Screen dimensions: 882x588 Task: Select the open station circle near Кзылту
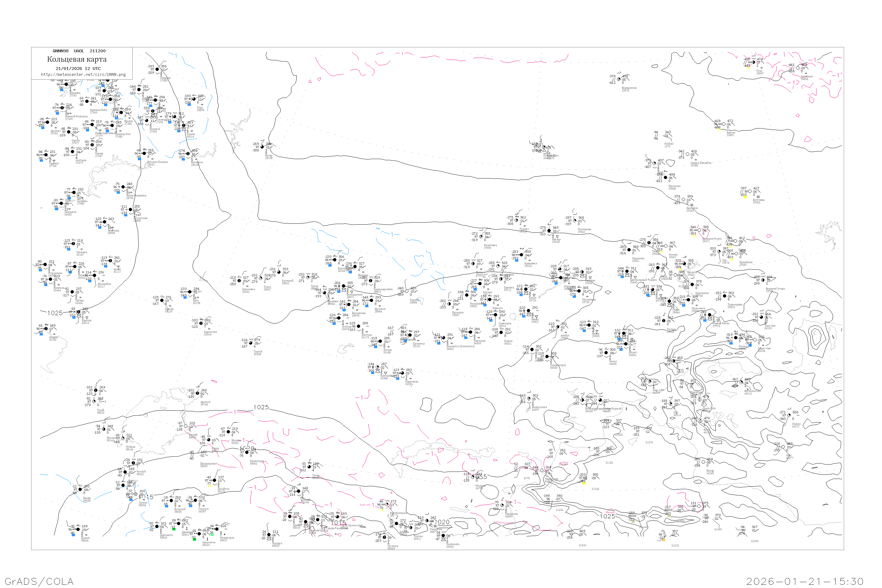[407, 291]
